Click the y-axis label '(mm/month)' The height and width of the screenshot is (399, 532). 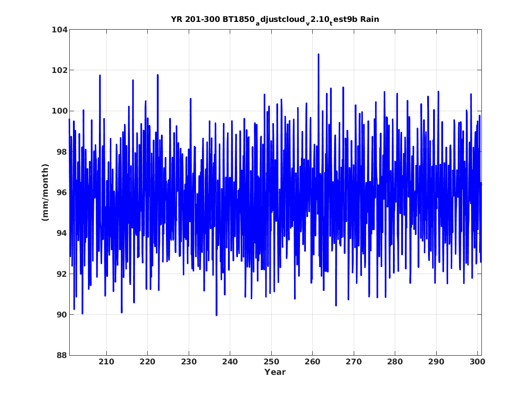click(45, 192)
